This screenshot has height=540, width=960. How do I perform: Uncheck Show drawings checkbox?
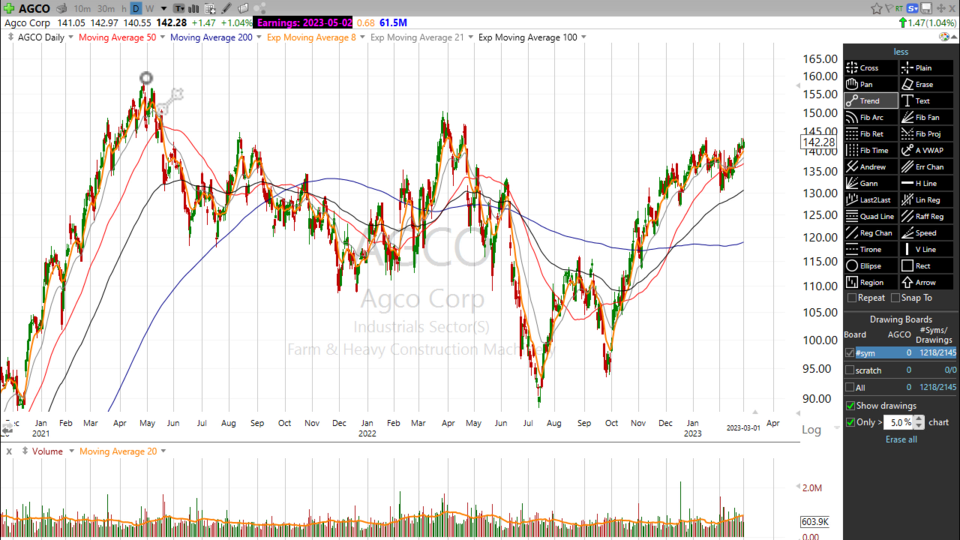click(850, 406)
